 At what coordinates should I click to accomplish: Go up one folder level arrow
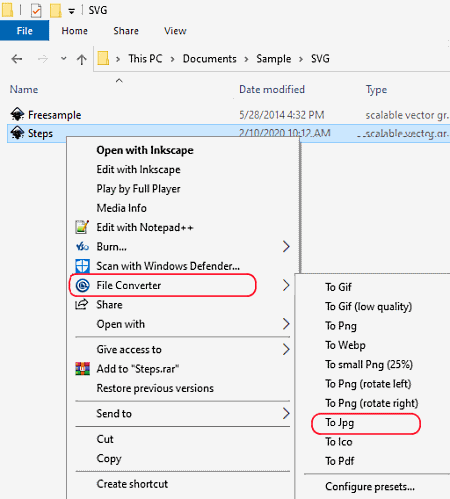[82, 59]
